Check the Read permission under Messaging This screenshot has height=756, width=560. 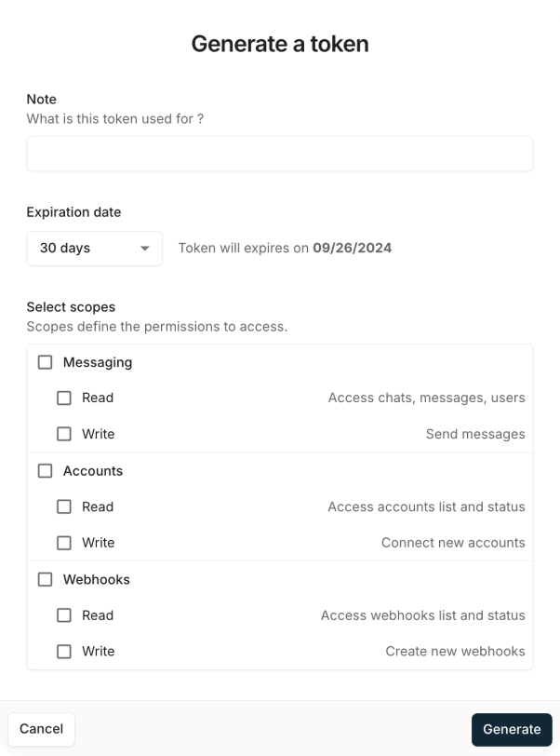63,398
